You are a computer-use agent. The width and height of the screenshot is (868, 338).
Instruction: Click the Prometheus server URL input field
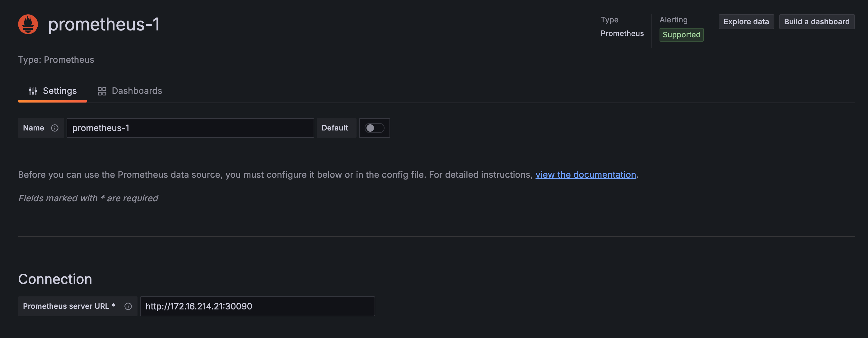[x=257, y=306]
